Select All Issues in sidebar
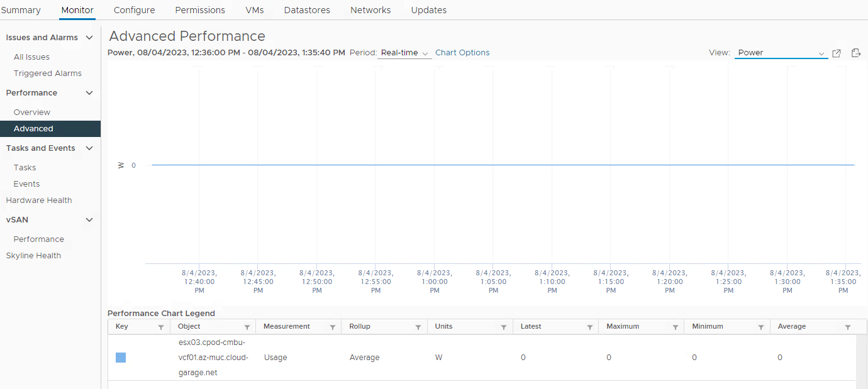 [x=31, y=57]
